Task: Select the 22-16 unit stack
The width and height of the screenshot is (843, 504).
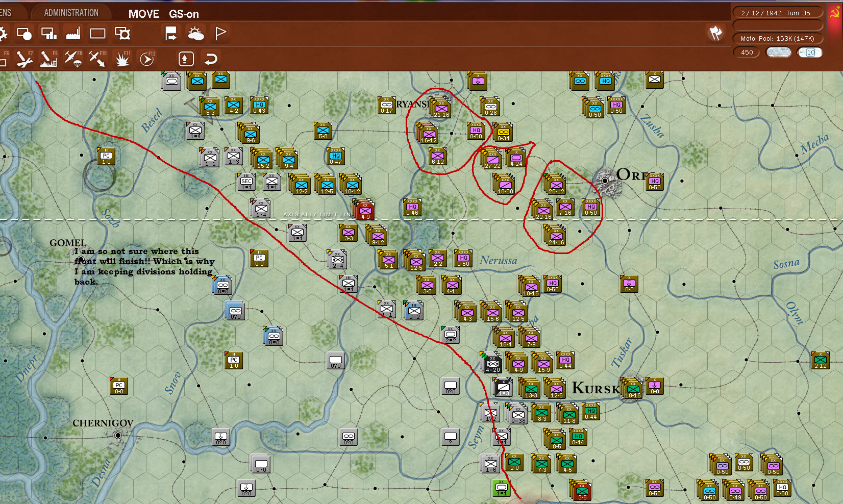Action: (543, 210)
